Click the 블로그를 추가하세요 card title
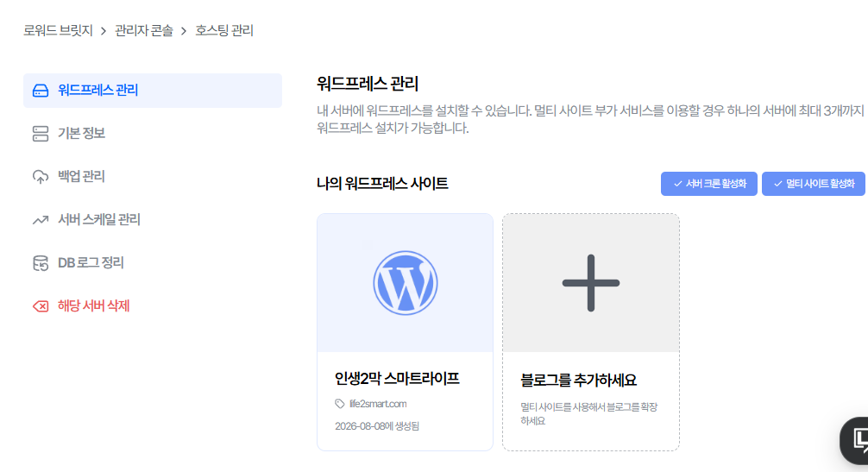Screen dimensions: 868x472 coord(578,381)
